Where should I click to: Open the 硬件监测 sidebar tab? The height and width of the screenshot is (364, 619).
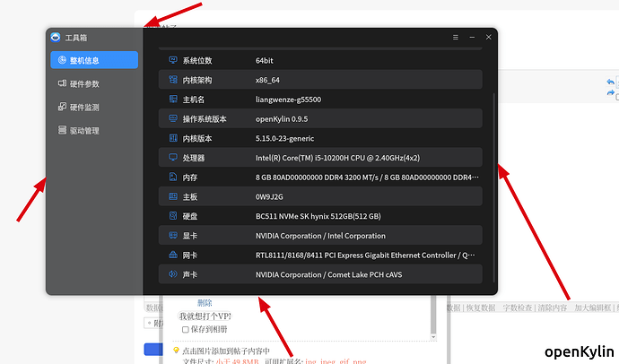(94, 107)
